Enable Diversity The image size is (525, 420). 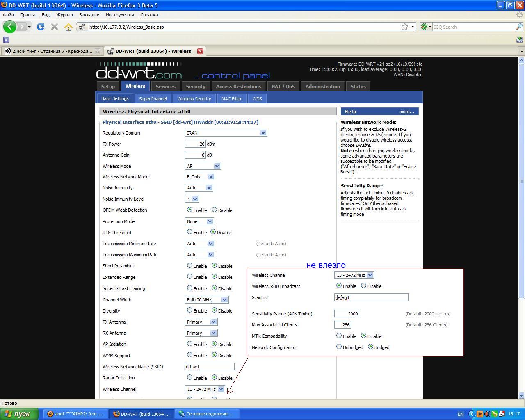click(189, 310)
